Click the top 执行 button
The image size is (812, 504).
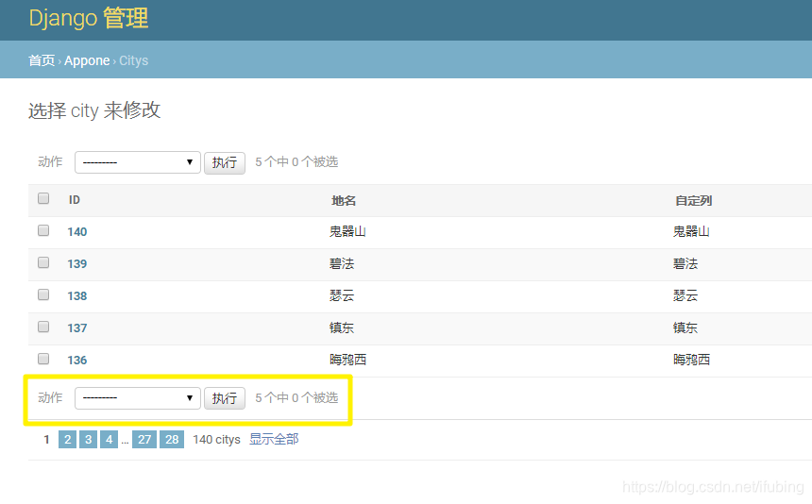point(224,163)
